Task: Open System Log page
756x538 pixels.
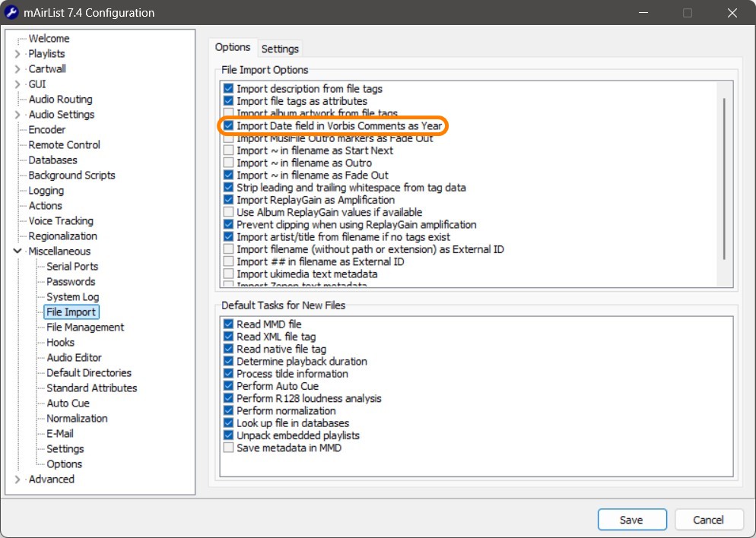Action: [x=72, y=297]
